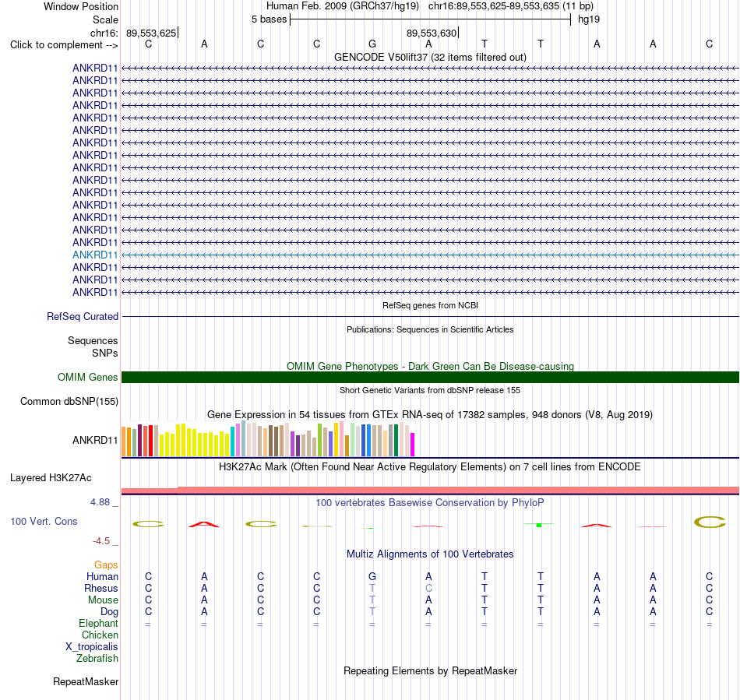Click the Window Position label
The width and height of the screenshot is (740, 700).
point(81,6)
